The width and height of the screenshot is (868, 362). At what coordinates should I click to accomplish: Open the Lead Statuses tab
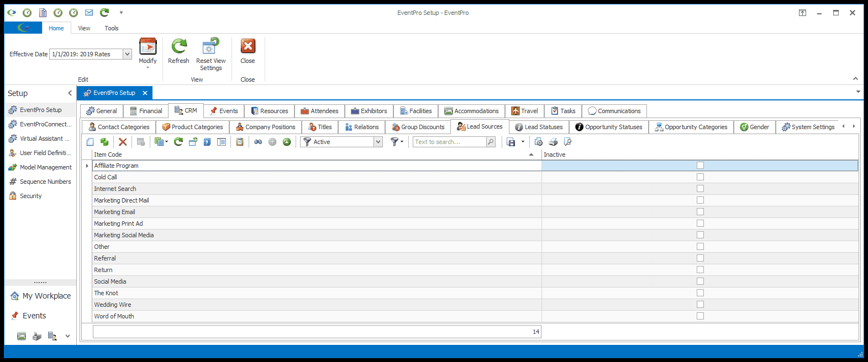pos(539,127)
